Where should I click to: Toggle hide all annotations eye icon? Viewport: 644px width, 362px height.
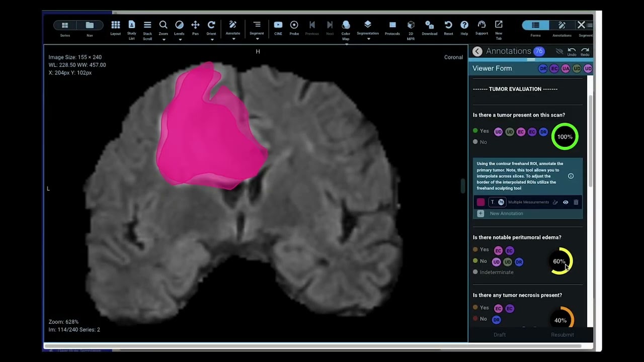tap(559, 51)
